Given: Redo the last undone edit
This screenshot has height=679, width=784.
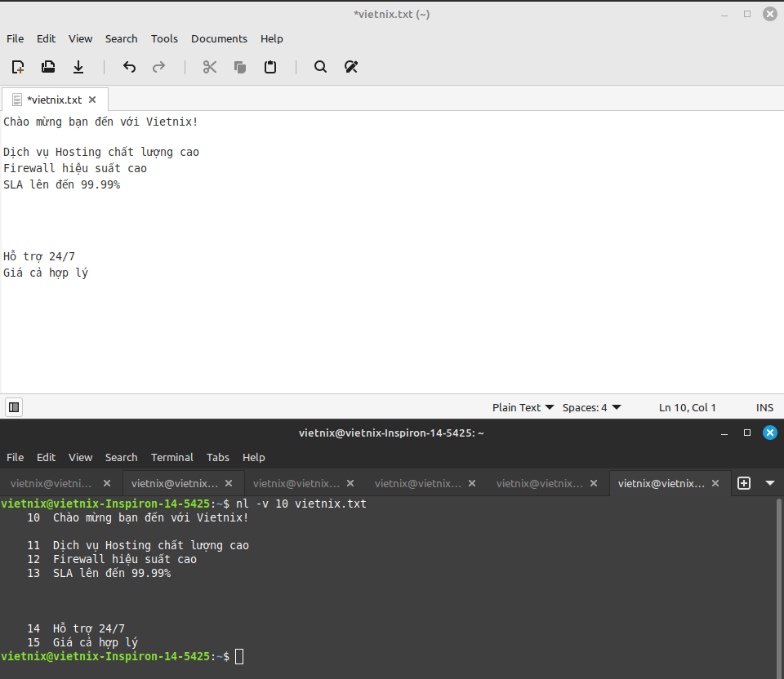Looking at the screenshot, I should [x=159, y=67].
